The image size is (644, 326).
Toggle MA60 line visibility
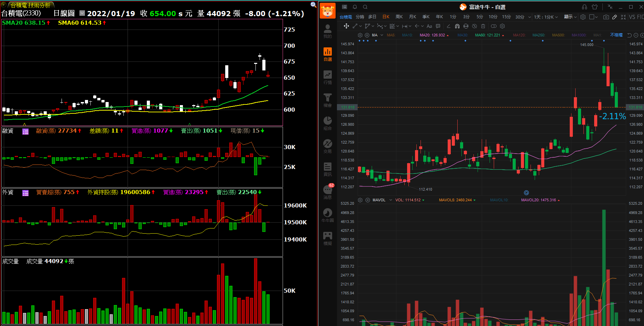[490, 35]
